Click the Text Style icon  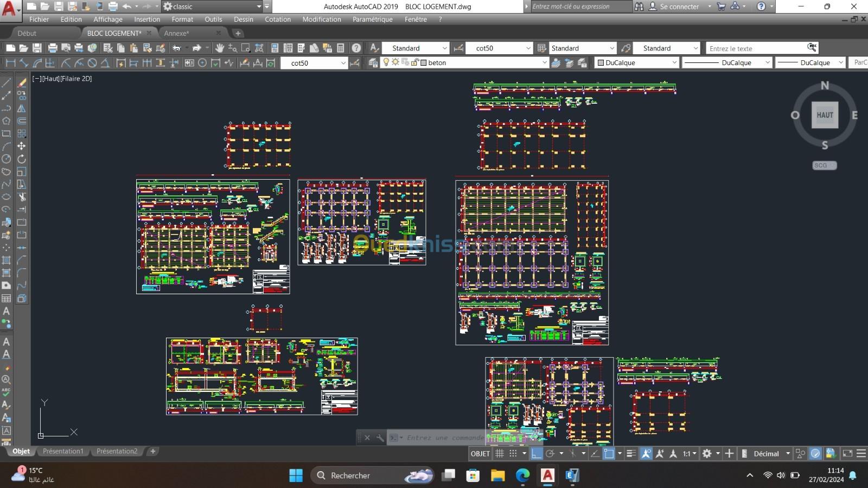click(374, 48)
